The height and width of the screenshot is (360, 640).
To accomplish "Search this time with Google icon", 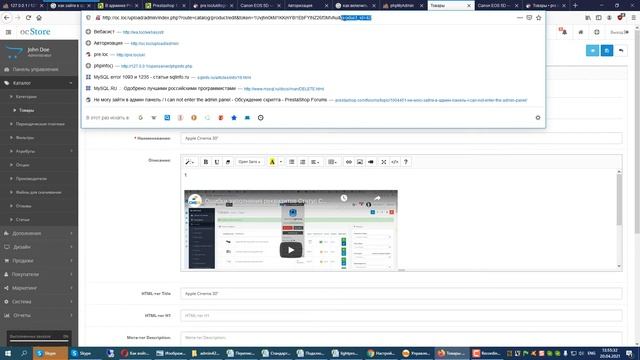I will [x=140, y=118].
